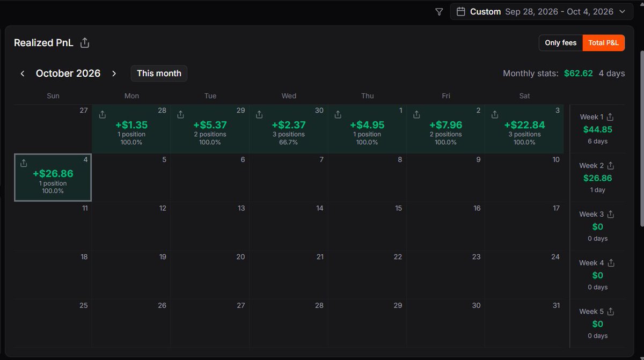The height and width of the screenshot is (360, 644).
Task: Click the "6 days" Week 1 text
Action: 597,142
